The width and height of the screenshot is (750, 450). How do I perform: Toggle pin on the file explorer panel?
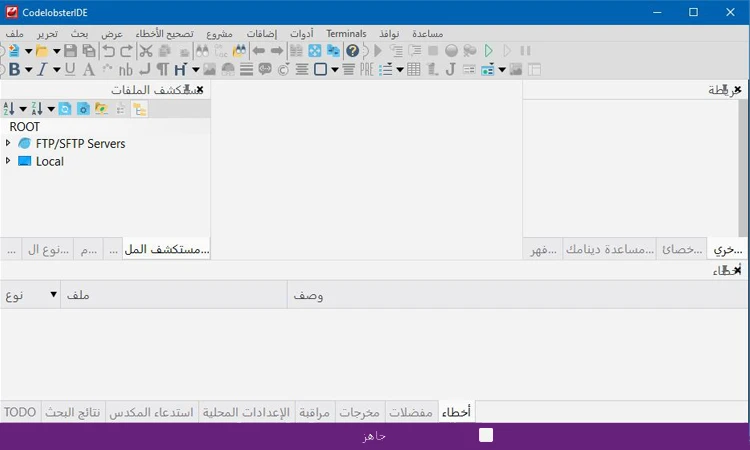point(188,90)
